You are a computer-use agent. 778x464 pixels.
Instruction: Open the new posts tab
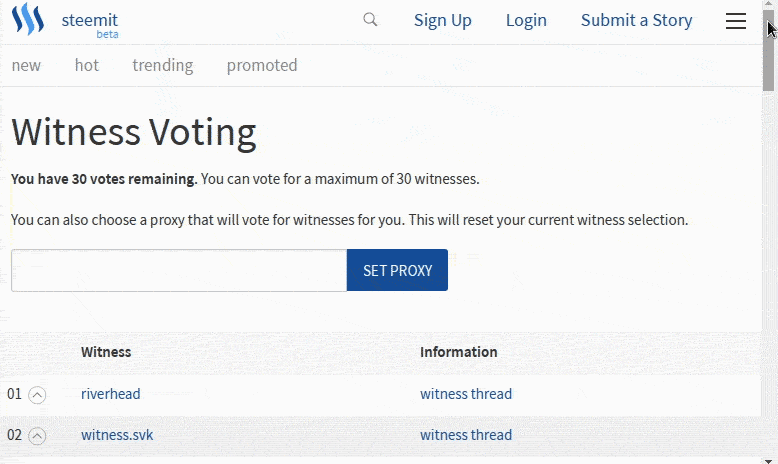(26, 65)
